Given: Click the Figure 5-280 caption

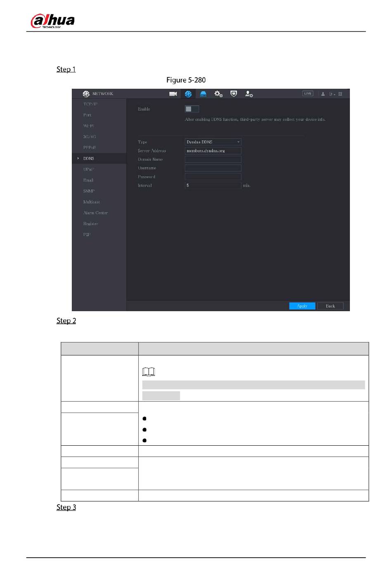Looking at the screenshot, I should point(186,80).
